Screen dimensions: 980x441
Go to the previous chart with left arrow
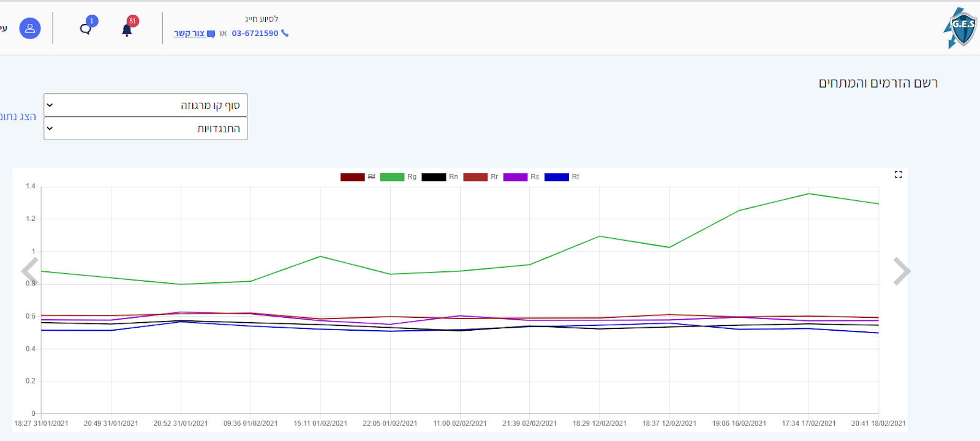pos(29,271)
